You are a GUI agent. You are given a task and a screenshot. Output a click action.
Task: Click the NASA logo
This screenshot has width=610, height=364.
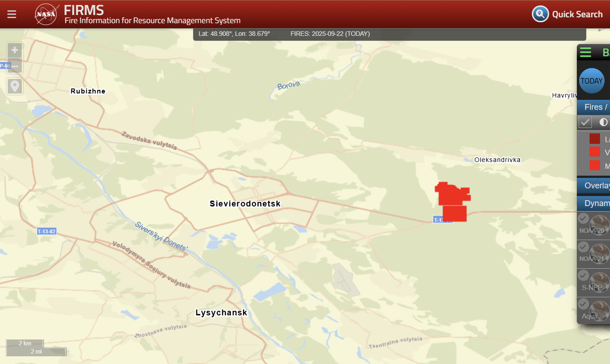point(46,14)
